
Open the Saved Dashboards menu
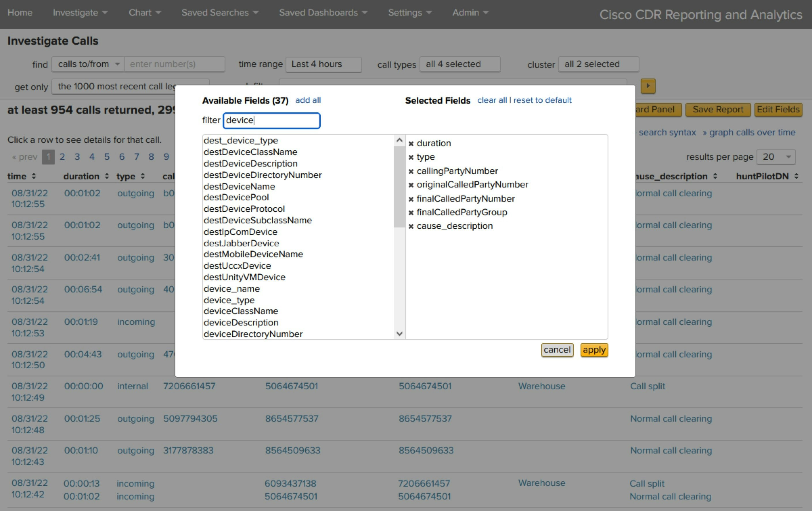click(x=323, y=13)
